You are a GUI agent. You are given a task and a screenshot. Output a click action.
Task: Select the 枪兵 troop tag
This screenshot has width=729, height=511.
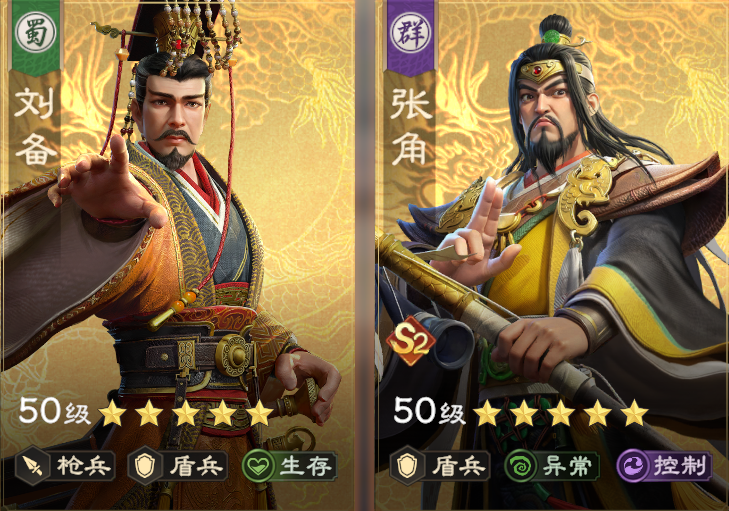tap(65, 465)
